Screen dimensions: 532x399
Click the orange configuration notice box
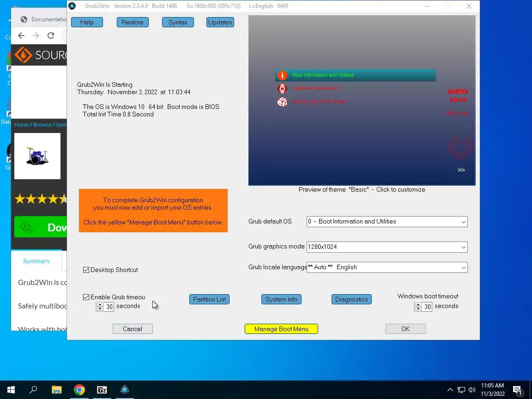(153, 211)
